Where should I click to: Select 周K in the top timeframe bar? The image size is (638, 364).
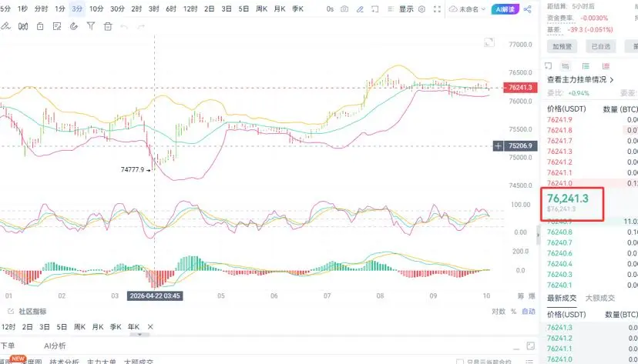(x=261, y=8)
